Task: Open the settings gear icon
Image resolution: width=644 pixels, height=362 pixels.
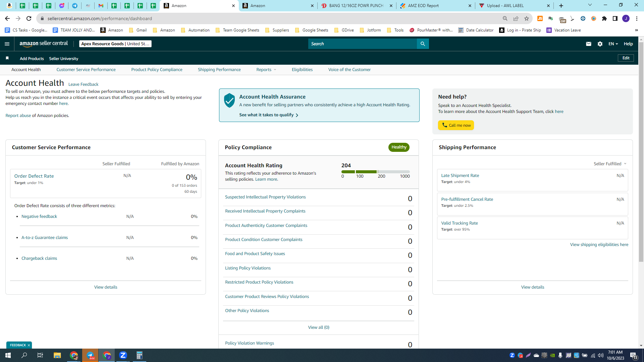Action: (x=600, y=44)
